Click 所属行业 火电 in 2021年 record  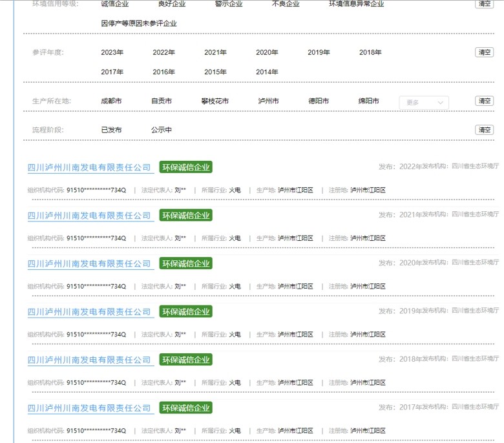click(221, 238)
